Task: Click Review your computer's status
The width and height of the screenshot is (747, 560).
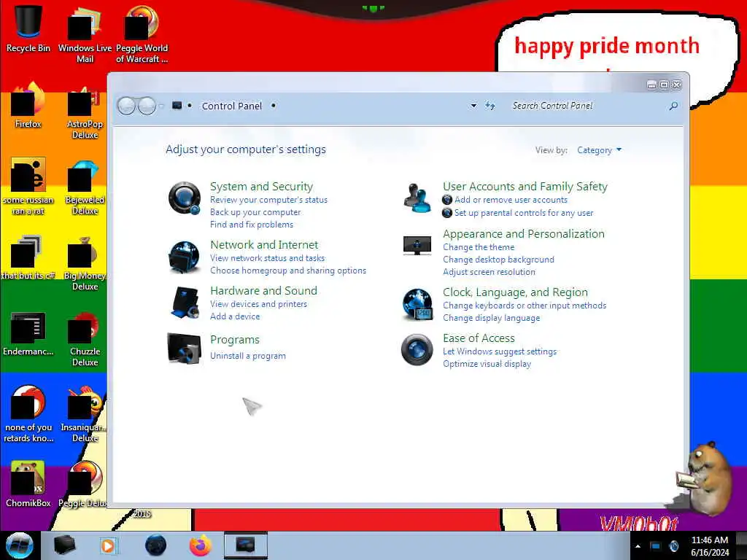Action: (268, 200)
